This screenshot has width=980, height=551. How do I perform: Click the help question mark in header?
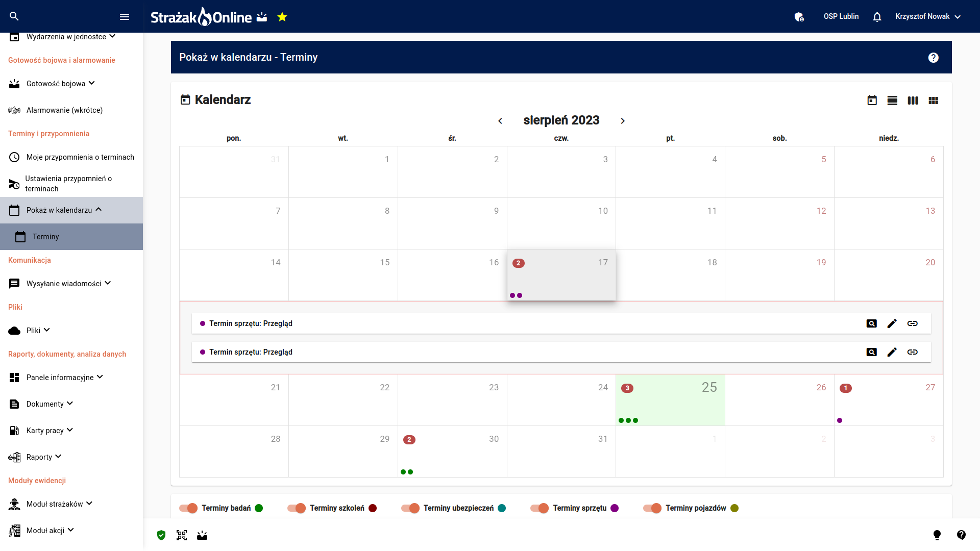(933, 58)
